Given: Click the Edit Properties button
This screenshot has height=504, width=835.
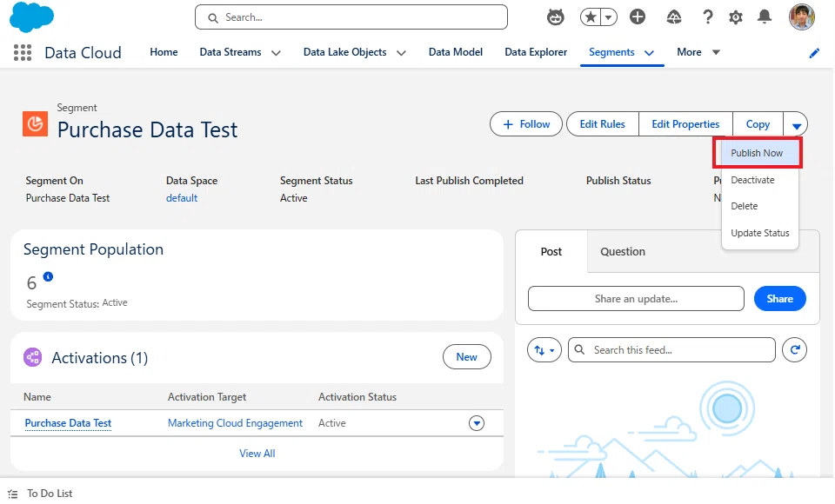Looking at the screenshot, I should coord(685,124).
